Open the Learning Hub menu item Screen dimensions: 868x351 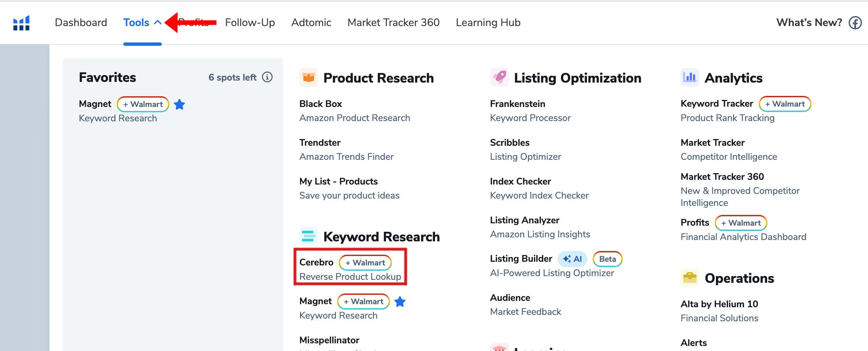[488, 23]
